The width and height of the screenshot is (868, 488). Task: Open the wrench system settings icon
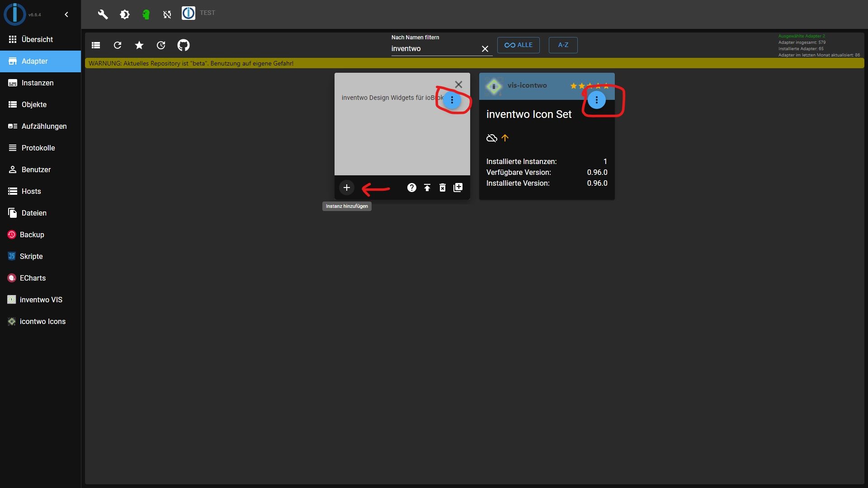103,14
